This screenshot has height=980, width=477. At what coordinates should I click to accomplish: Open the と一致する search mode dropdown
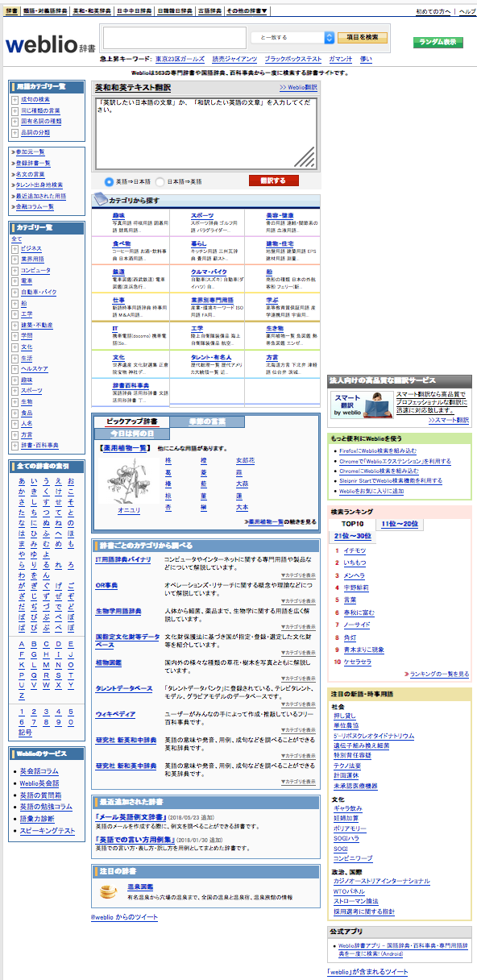click(x=292, y=38)
